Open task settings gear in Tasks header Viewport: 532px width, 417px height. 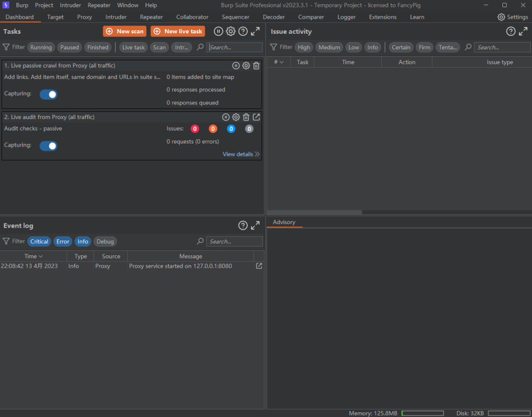click(x=231, y=32)
